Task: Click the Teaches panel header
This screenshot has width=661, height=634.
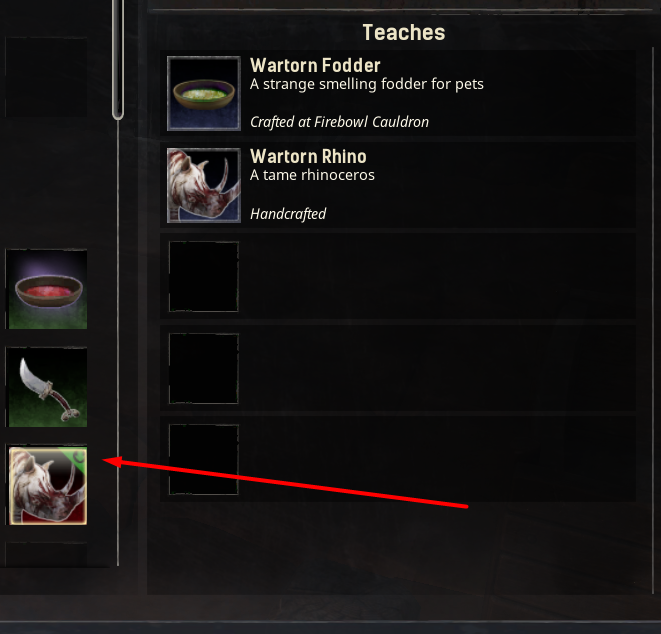Action: click(404, 32)
